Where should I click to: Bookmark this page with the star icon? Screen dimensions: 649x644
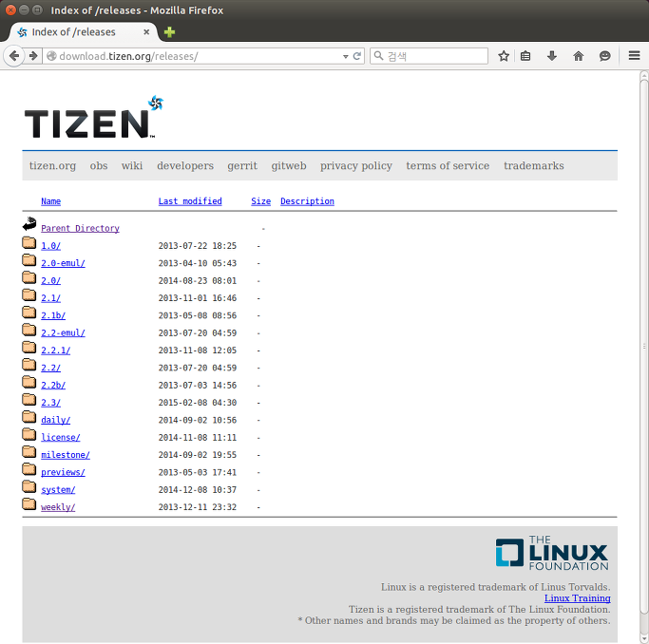[504, 56]
